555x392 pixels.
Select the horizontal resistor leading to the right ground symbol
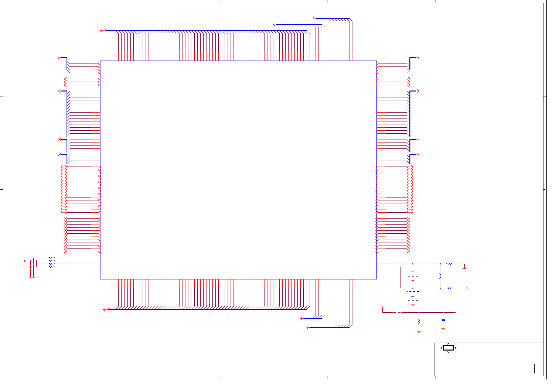click(449, 264)
